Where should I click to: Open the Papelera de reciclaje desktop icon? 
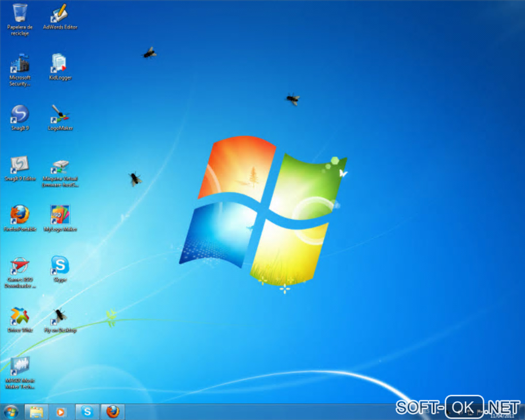tap(20, 20)
